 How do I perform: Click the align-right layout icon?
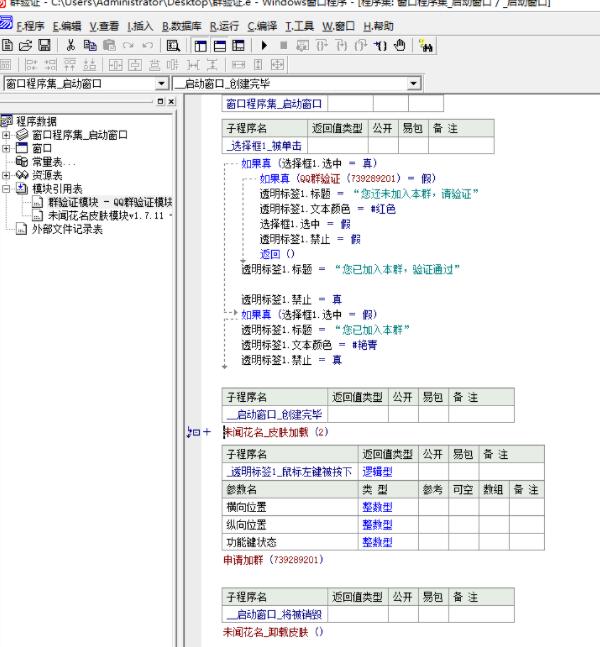[x=50, y=65]
